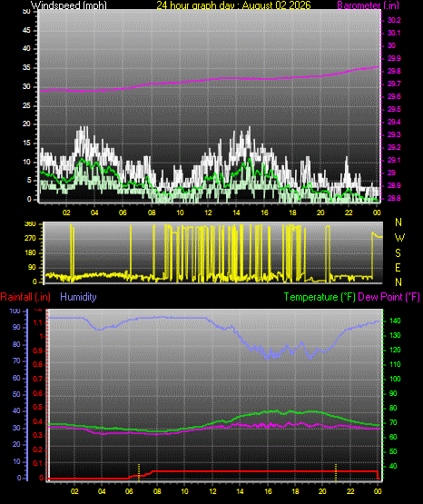The width and height of the screenshot is (423, 504).
Task: Click the E compass direction label
Action: [398, 267]
